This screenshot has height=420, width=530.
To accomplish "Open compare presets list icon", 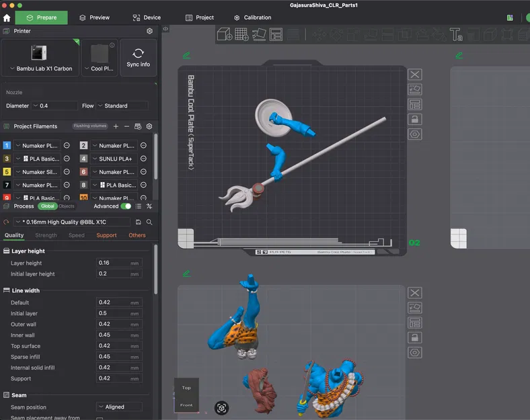I will [139, 206].
